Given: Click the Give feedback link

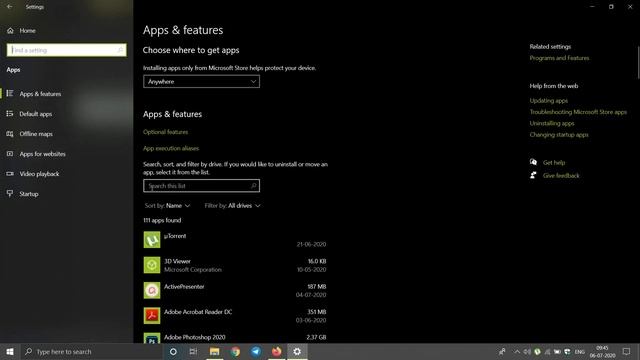Looking at the screenshot, I should [x=561, y=176].
